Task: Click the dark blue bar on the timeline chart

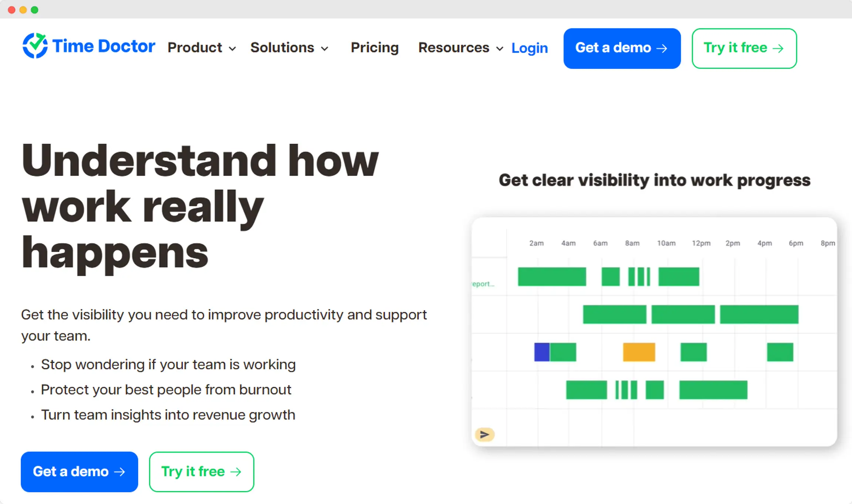Action: click(x=541, y=352)
